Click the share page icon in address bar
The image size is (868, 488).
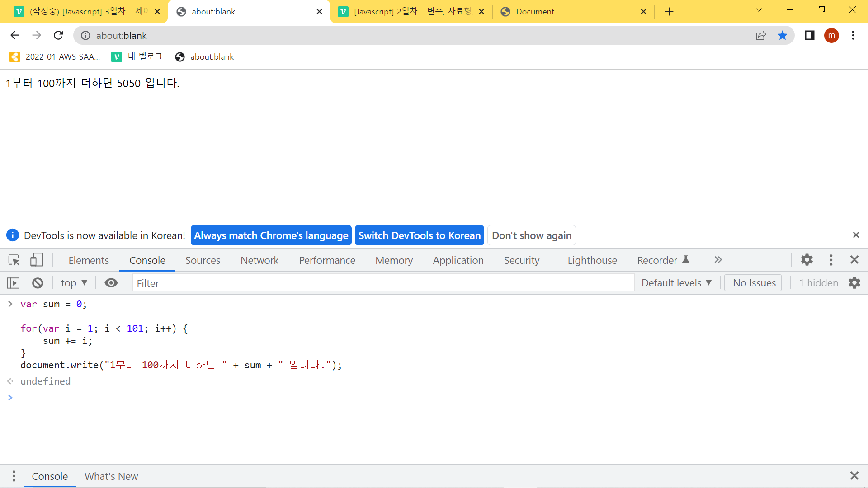(x=761, y=35)
